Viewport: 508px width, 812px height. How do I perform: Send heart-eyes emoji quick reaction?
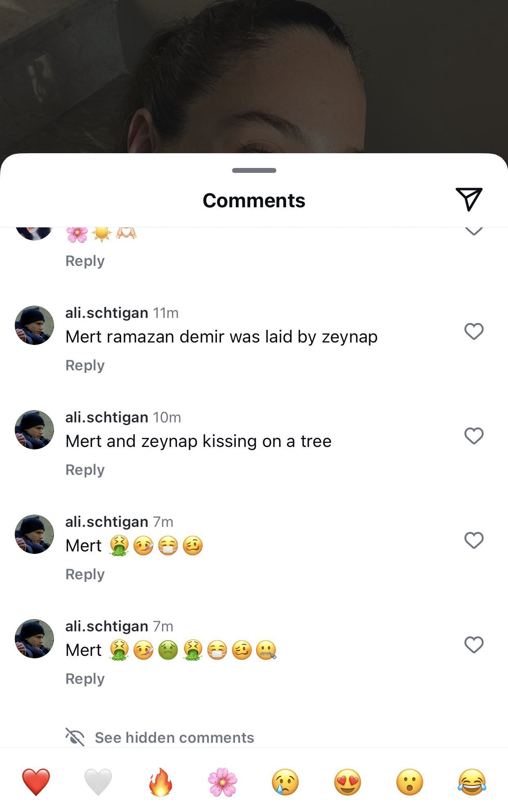(348, 782)
